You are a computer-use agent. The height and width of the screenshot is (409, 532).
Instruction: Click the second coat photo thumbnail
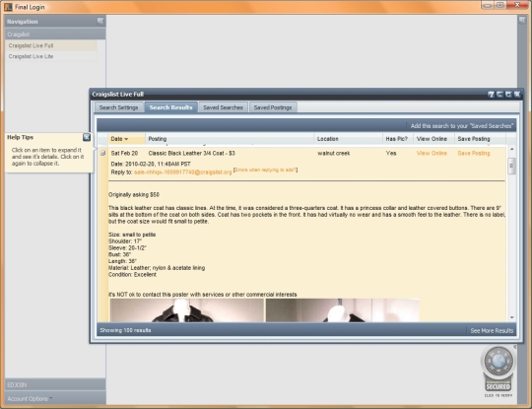coord(342,310)
